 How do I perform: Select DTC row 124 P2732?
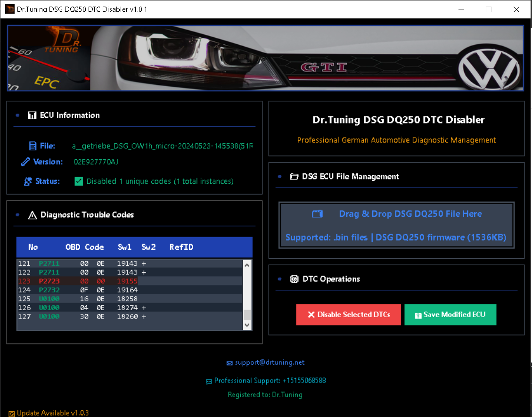pyautogui.click(x=130, y=290)
